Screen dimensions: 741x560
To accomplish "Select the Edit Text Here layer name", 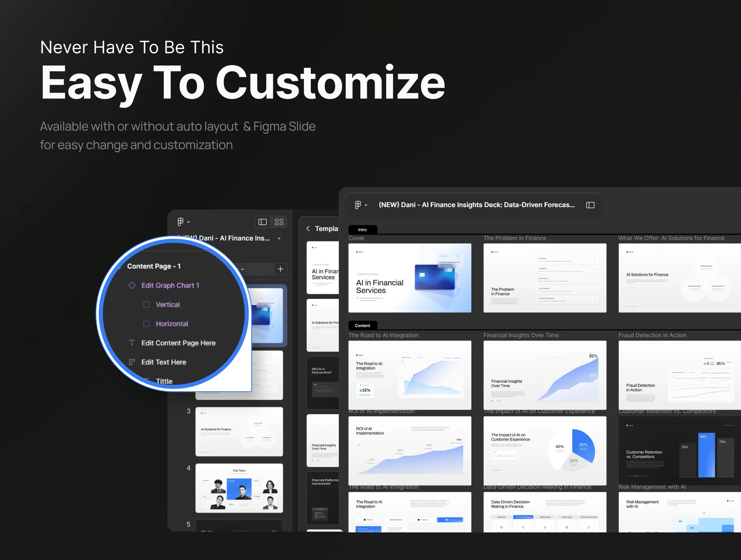I will click(164, 362).
